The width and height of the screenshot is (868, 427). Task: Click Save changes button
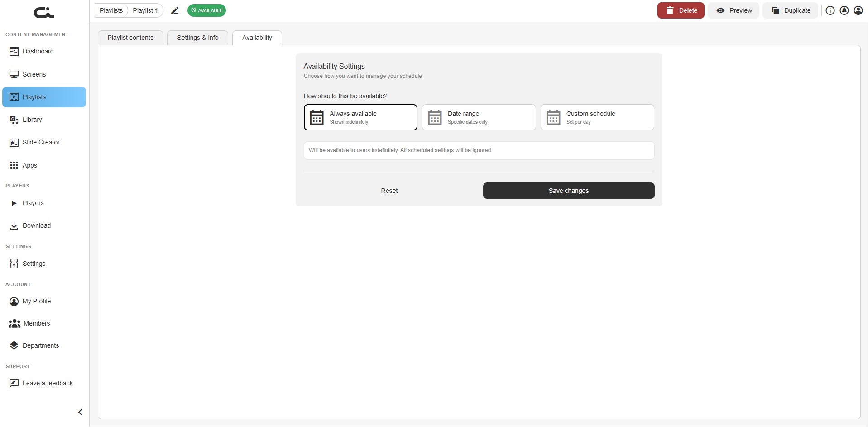[x=569, y=191]
